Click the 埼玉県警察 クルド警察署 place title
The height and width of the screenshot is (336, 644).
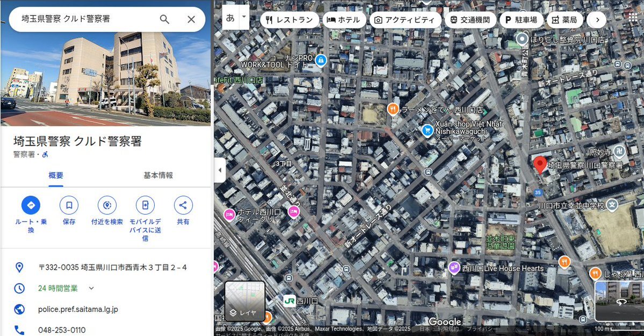[78, 141]
